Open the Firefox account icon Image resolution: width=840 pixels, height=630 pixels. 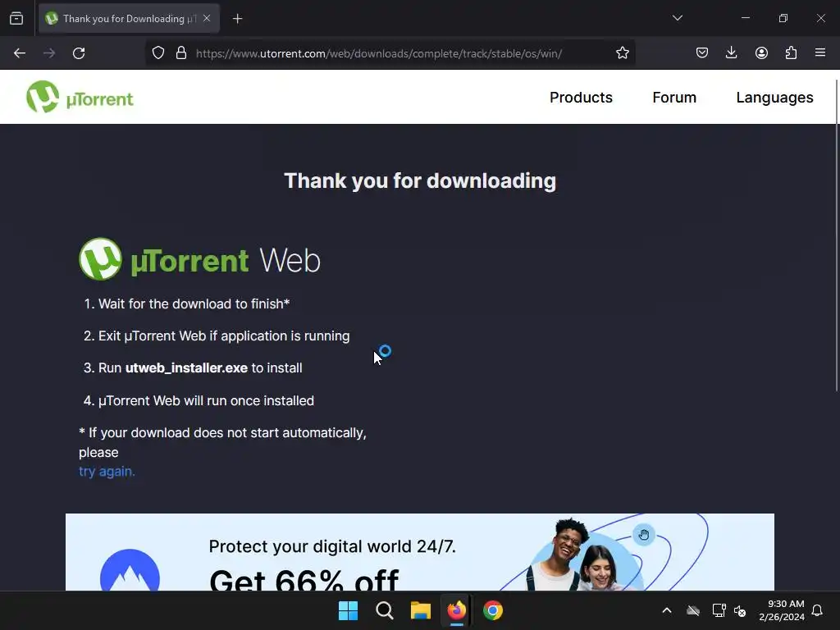coord(761,53)
